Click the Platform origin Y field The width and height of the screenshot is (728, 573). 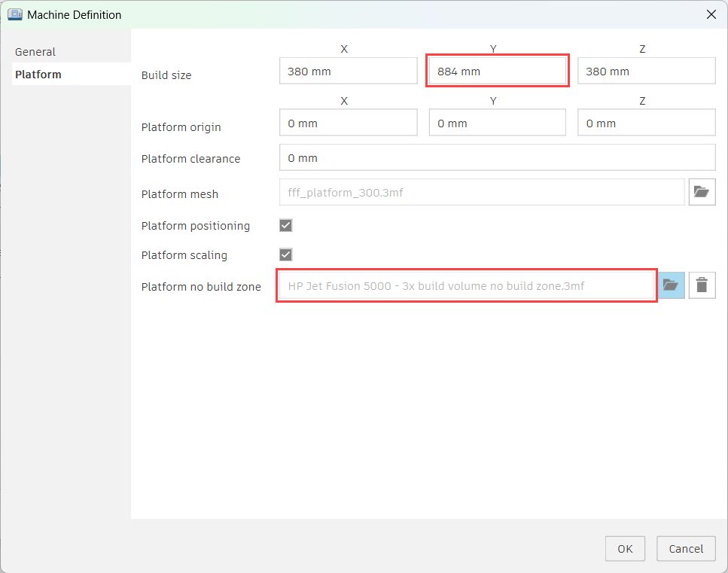pos(497,123)
